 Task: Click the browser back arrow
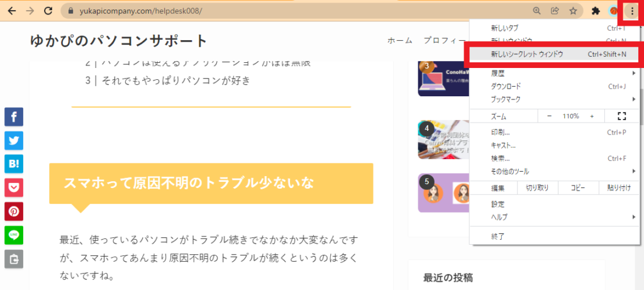tap(12, 11)
